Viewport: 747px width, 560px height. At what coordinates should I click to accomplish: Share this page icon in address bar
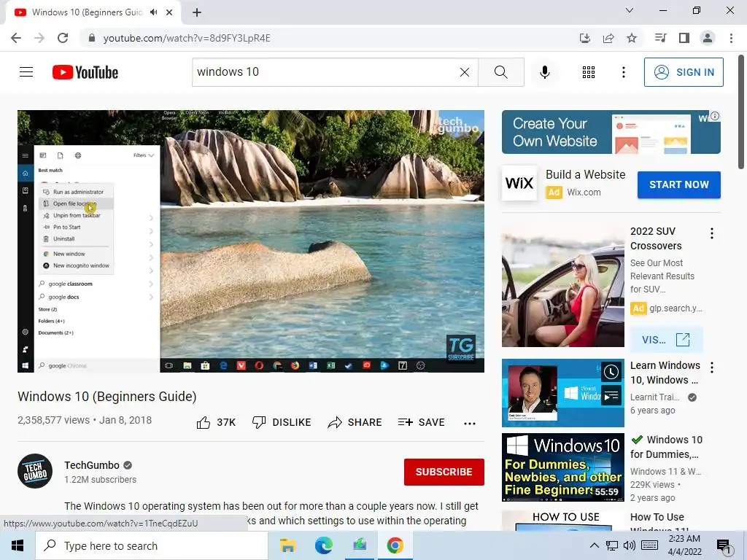608,38
